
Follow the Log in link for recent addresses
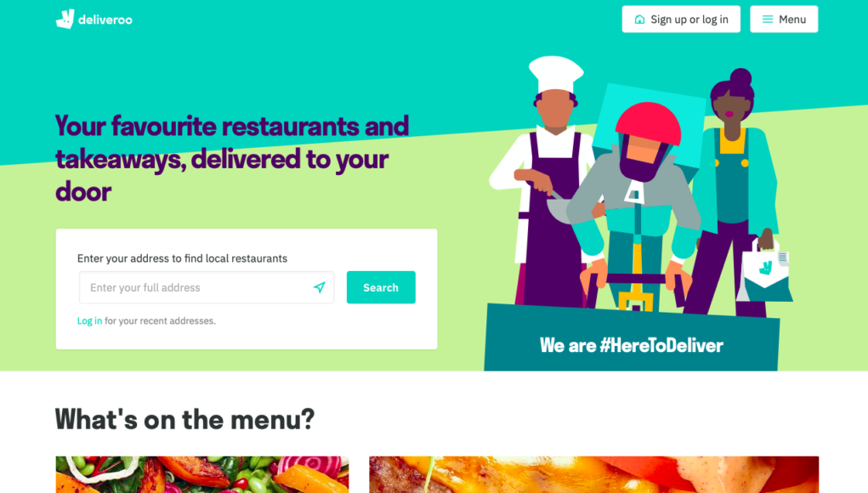tap(89, 321)
